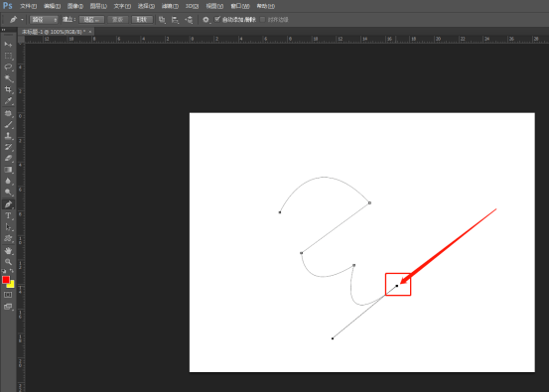The image size is (550, 392).
Task: Select the Eyedropper tool
Action: (8, 101)
